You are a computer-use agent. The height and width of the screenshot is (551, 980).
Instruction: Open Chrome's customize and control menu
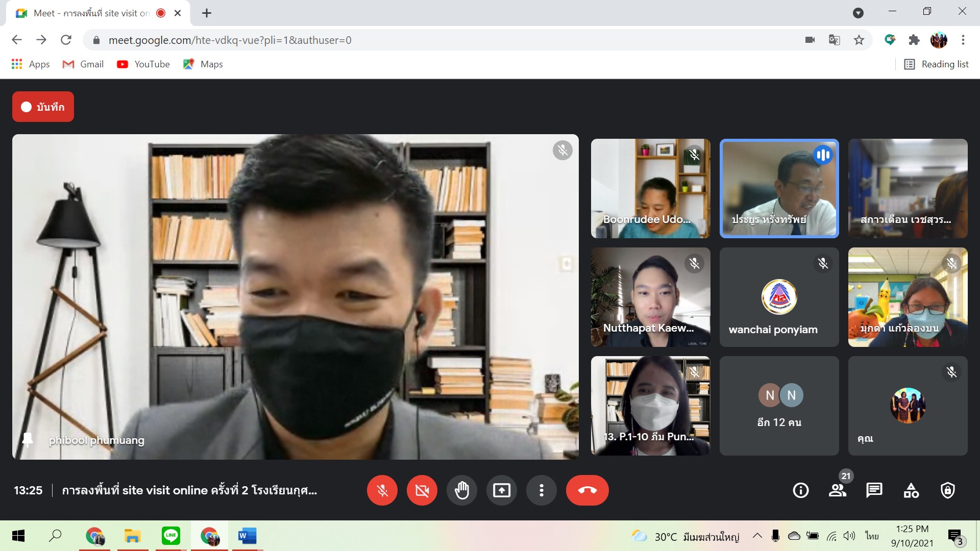pyautogui.click(x=963, y=40)
